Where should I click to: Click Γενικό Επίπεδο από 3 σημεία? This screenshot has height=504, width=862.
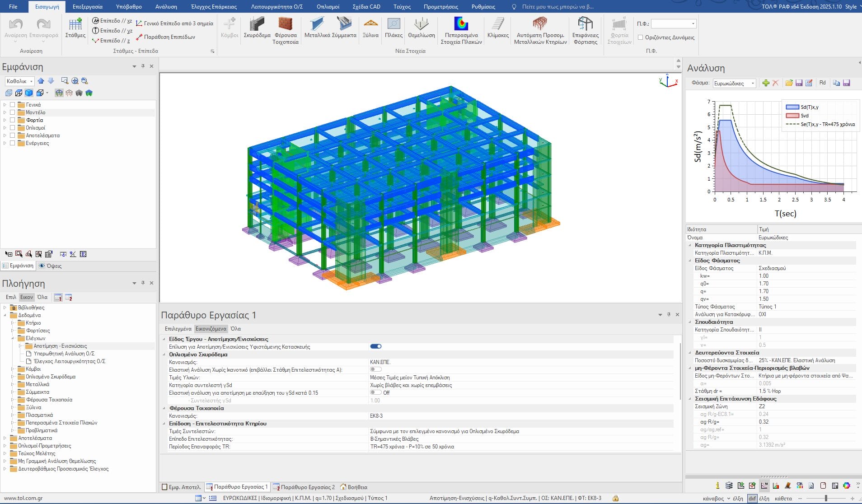[174, 23]
